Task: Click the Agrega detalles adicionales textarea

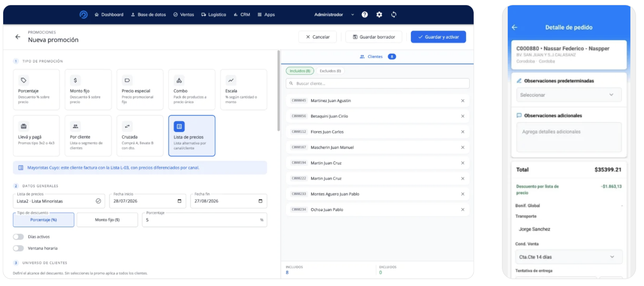Action: pos(569,137)
